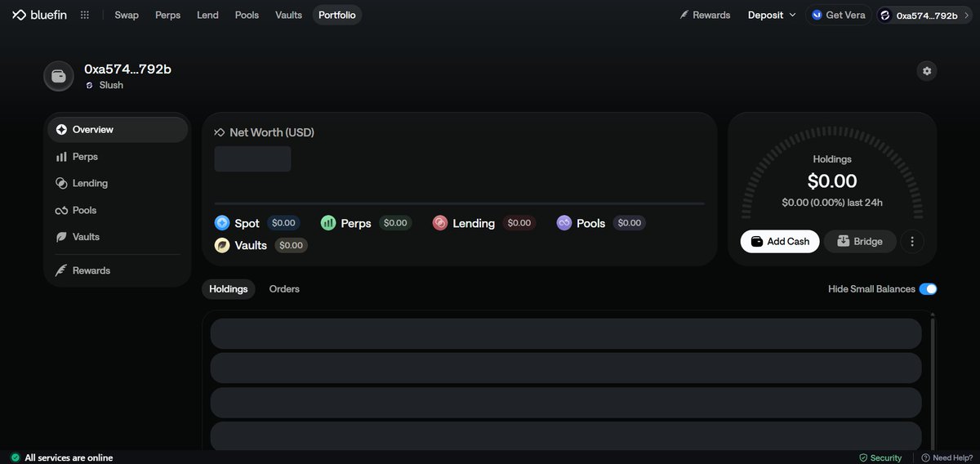Click the Get Vera button
The width and height of the screenshot is (980, 464).
point(839,15)
